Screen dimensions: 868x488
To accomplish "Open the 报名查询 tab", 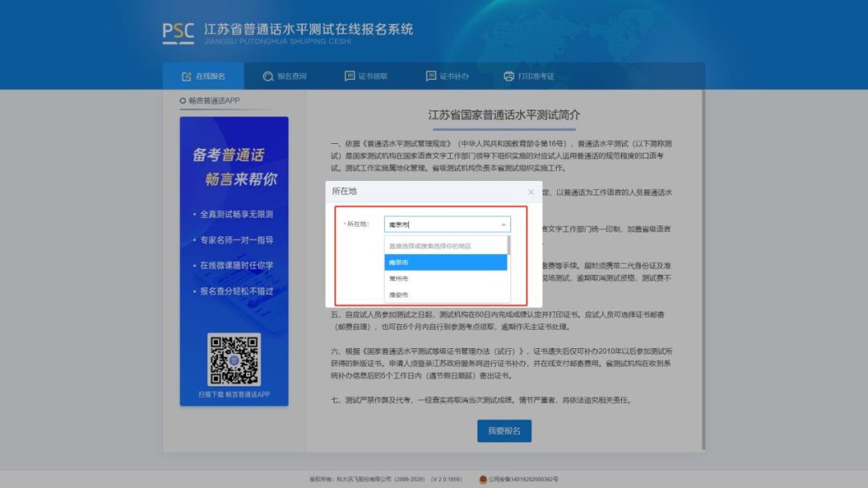I will point(285,76).
